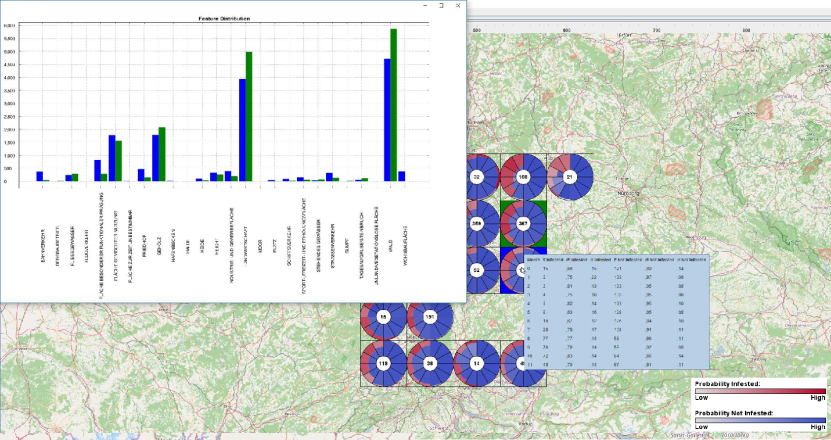Viewport: 831px width, 440px height.
Task: Select the circular glyph labeled 108
Action: [x=523, y=178]
